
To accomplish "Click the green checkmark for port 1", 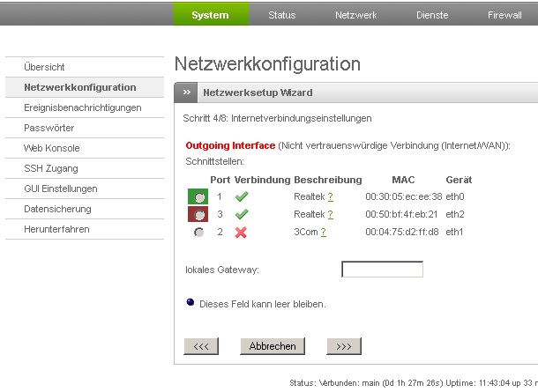I will click(x=242, y=196).
